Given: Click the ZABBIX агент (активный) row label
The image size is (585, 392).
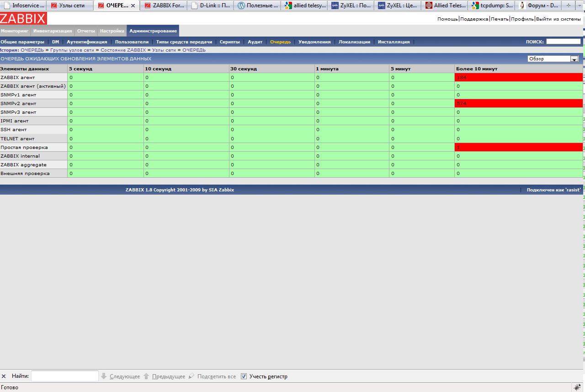Looking at the screenshot, I should 33,86.
